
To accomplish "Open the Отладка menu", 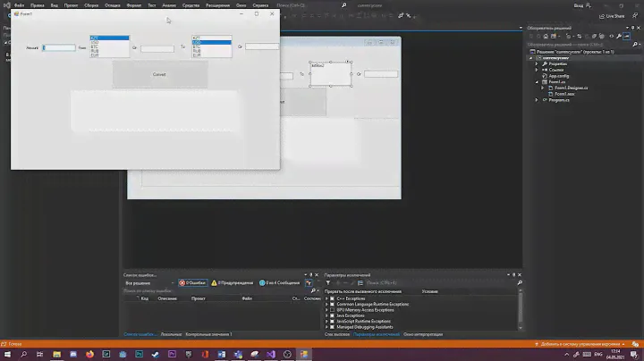I will [x=112, y=5].
